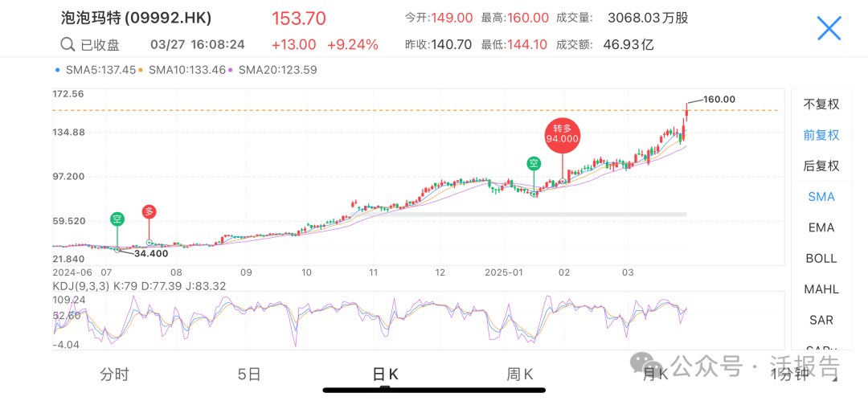This screenshot has width=868, height=401.
Task: Tap the stock title 泡泡玛特 (09992.HK)
Action: click(136, 18)
